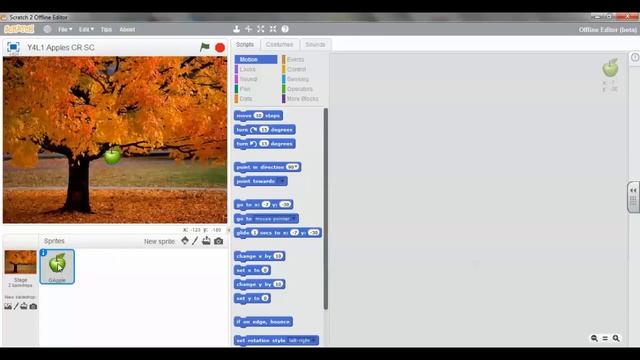Viewport: 640px width, 360px height.
Task: Open the Tips menu
Action: point(106,29)
